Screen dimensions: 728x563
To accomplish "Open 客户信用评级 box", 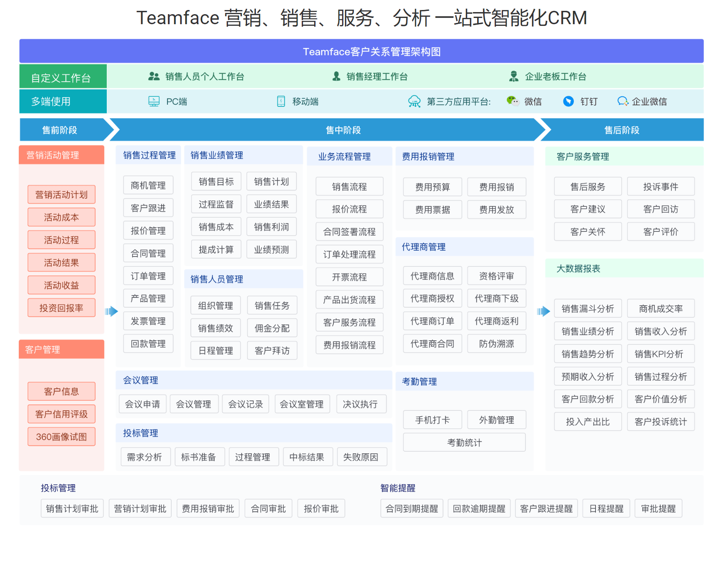I will coord(62,414).
